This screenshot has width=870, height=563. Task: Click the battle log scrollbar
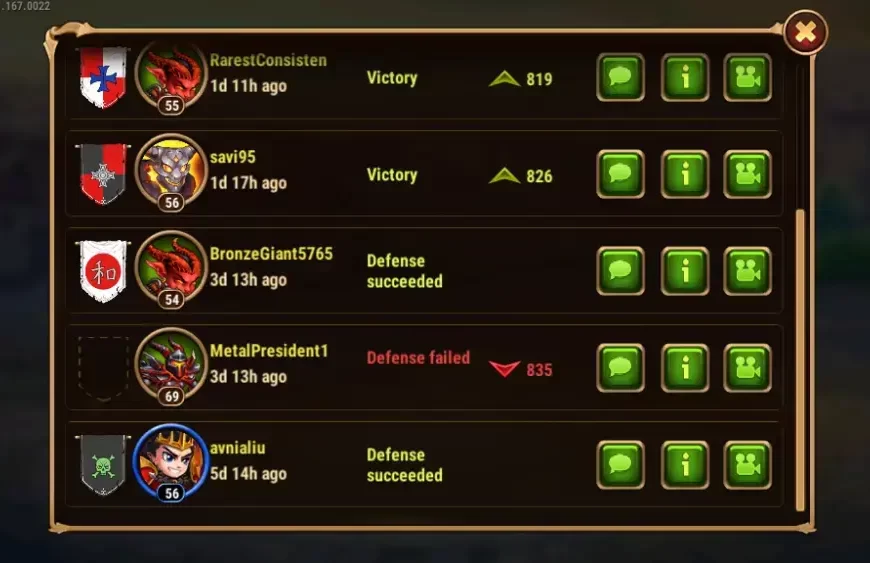(x=800, y=359)
